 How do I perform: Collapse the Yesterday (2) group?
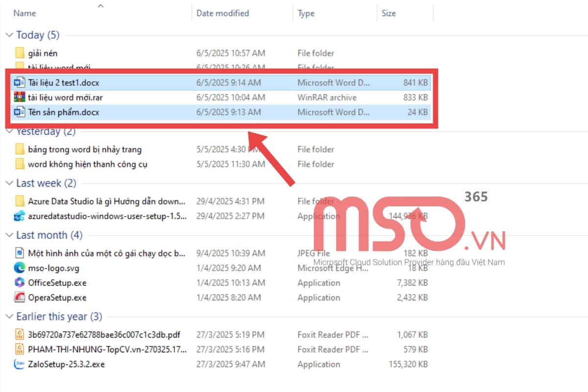tap(9, 131)
